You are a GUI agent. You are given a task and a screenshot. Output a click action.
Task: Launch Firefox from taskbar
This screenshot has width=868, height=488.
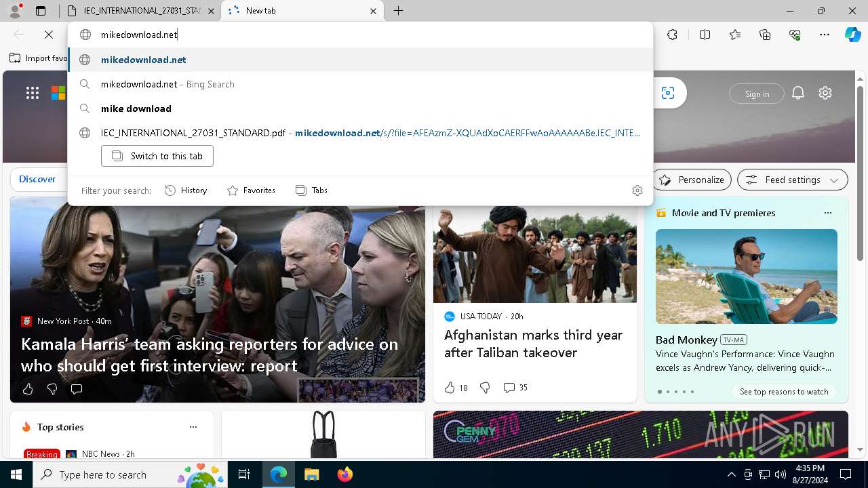pos(344,474)
